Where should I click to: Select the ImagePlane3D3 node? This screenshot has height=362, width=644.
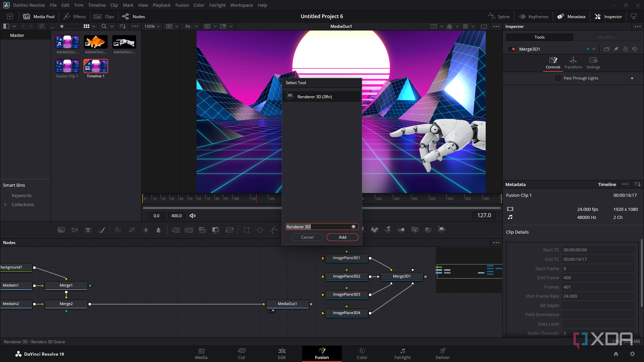tap(346, 294)
